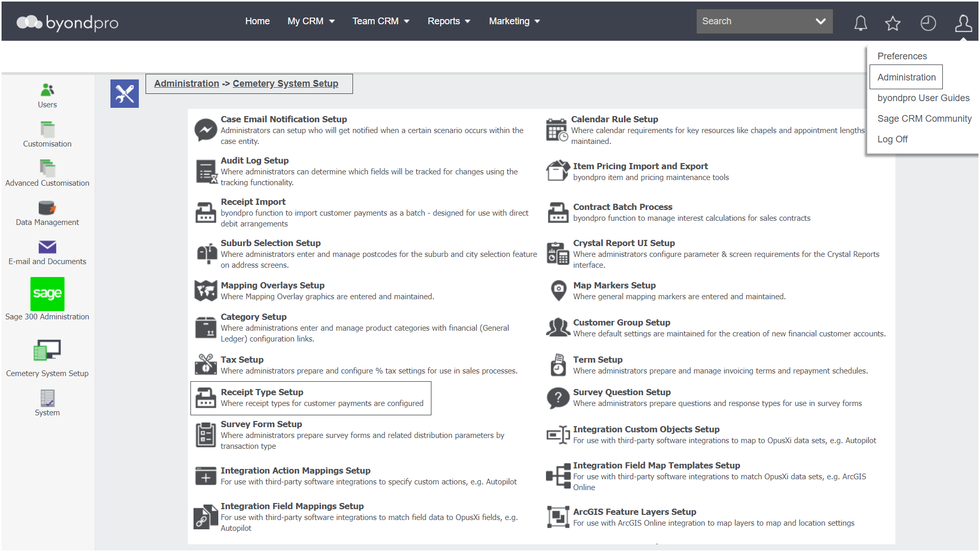The image size is (980, 552).
Task: Open the Cemetery System Setup sidebar icon
Action: [47, 351]
